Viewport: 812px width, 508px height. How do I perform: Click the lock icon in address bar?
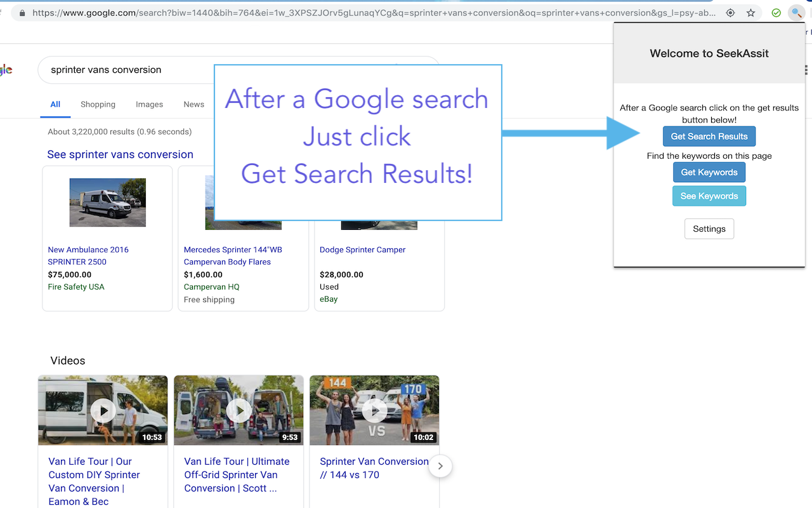tap(22, 13)
